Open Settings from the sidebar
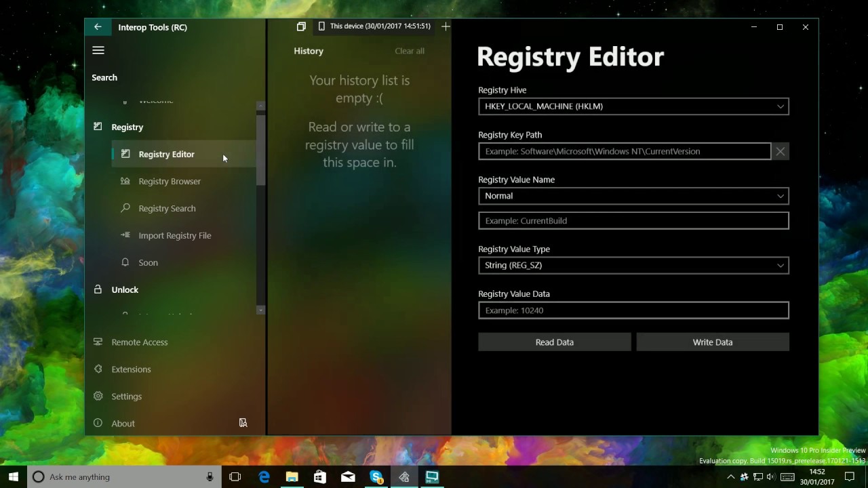The height and width of the screenshot is (488, 868). click(126, 396)
